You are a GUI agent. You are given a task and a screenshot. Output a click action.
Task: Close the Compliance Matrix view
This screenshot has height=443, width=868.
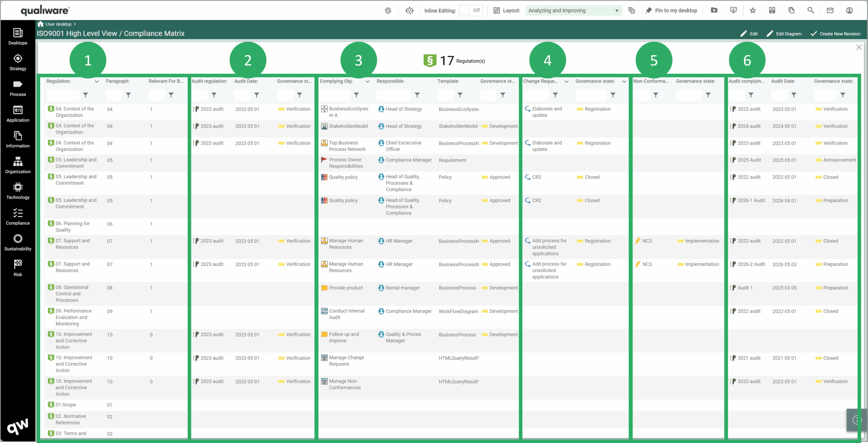tap(859, 47)
